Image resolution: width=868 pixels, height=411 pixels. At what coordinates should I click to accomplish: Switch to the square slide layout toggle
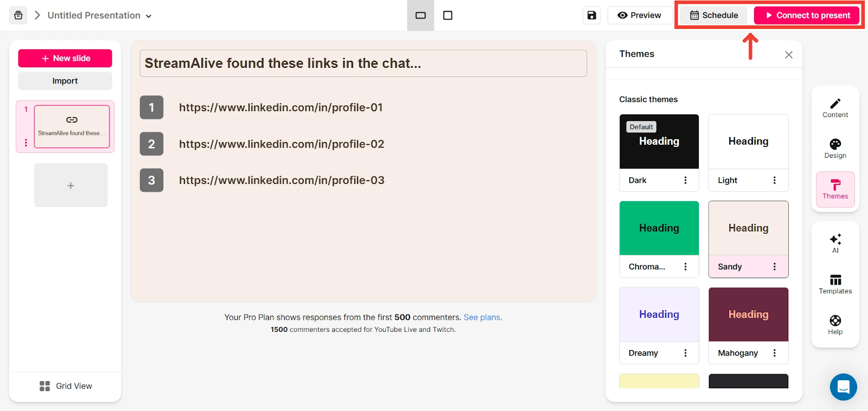[x=448, y=15]
